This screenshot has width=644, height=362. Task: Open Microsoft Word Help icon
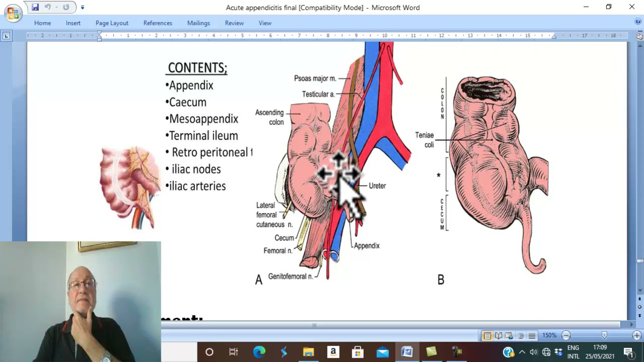(638, 22)
